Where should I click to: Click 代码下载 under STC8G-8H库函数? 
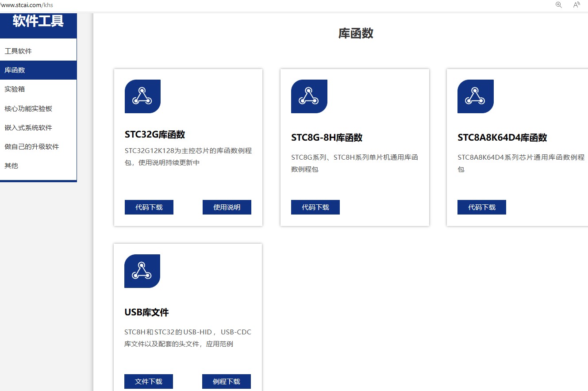click(315, 207)
